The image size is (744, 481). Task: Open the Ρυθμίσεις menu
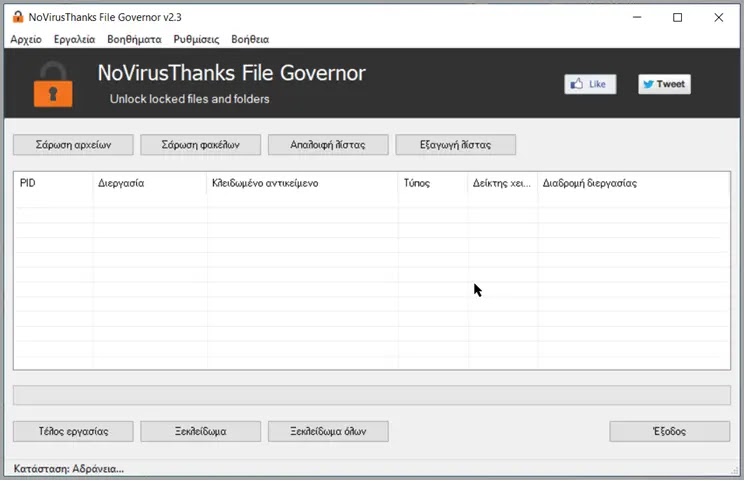click(x=196, y=39)
